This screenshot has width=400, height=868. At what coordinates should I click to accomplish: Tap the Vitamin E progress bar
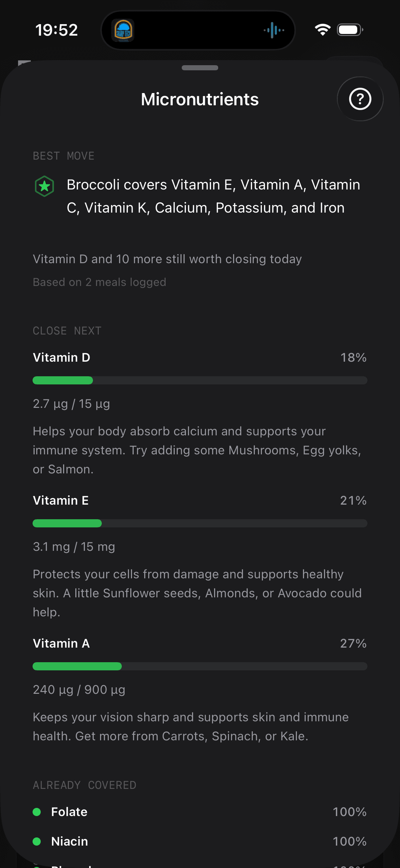coord(200,523)
